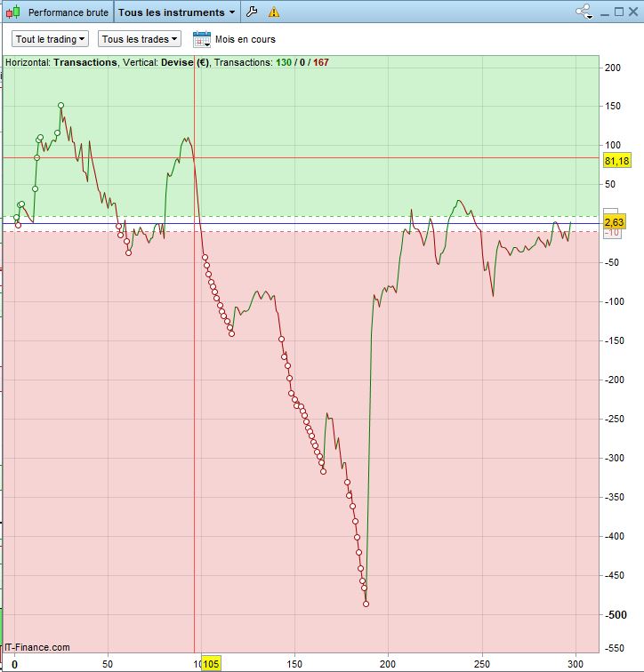Image resolution: width=644 pixels, height=672 pixels.
Task: Expand the Tous les trades dropdown
Action: coord(140,39)
